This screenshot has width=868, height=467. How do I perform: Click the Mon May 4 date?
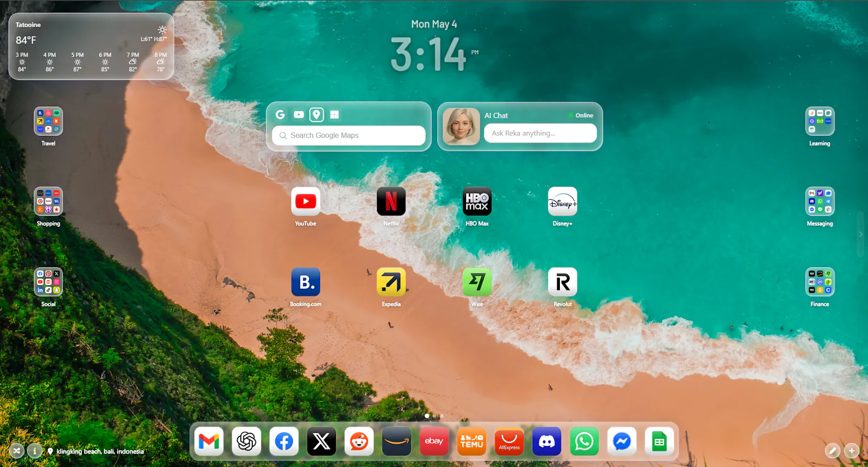click(x=434, y=24)
